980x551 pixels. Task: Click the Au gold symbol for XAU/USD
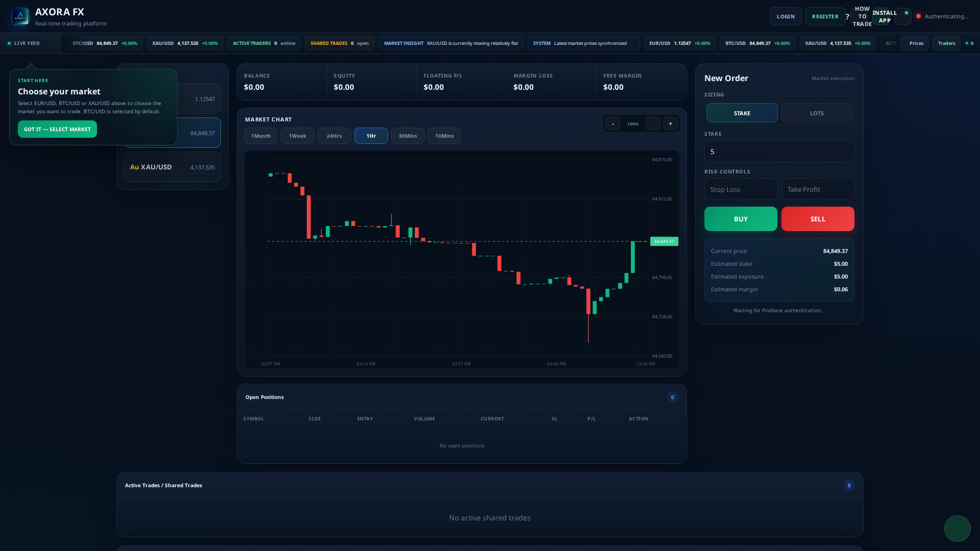click(134, 167)
